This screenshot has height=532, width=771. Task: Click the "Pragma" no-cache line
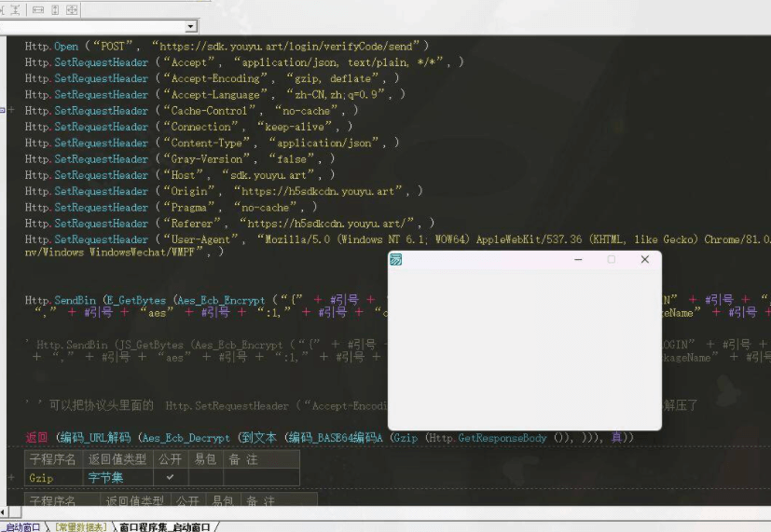click(172, 207)
